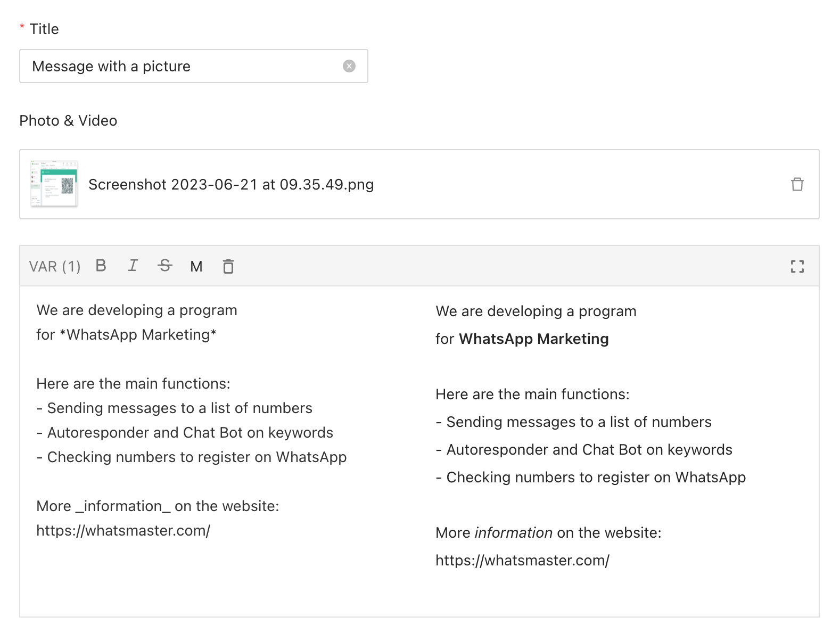Click the _information_ word in editor

click(123, 506)
